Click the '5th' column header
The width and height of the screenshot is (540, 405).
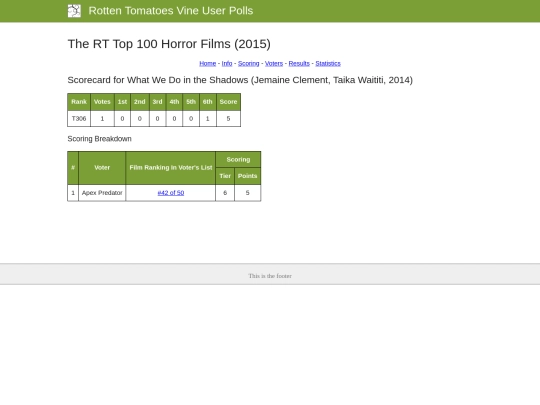tap(191, 102)
